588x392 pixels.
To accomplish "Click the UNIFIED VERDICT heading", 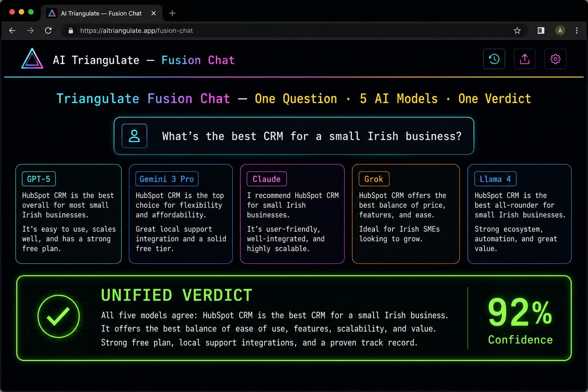I will point(176,295).
